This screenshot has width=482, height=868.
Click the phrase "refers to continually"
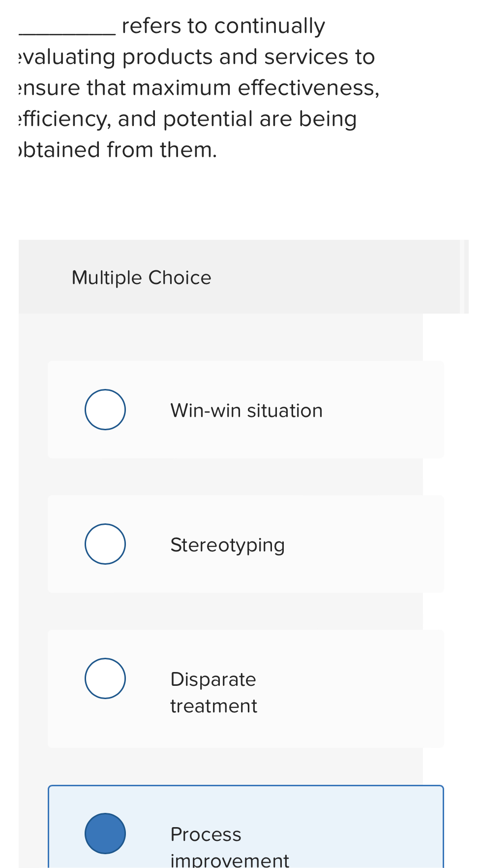coord(223,26)
